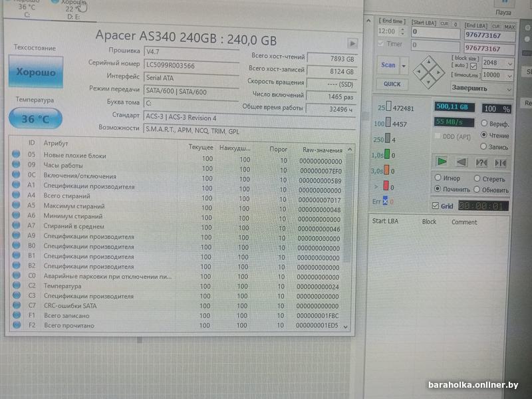Open block size 2048 dropdown
Screen dimensions: 532x399
509,63
